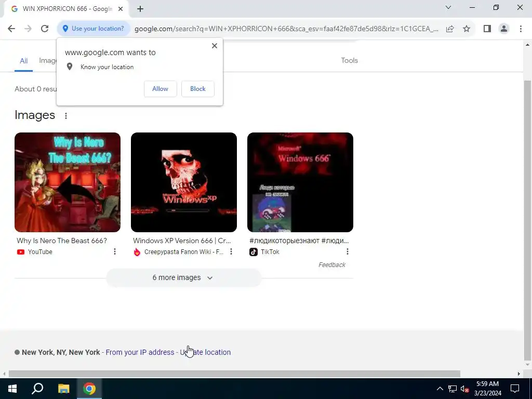Open more options for Creepypasta Fanon result
Viewport: 532px width, 399px height.
[231, 251]
